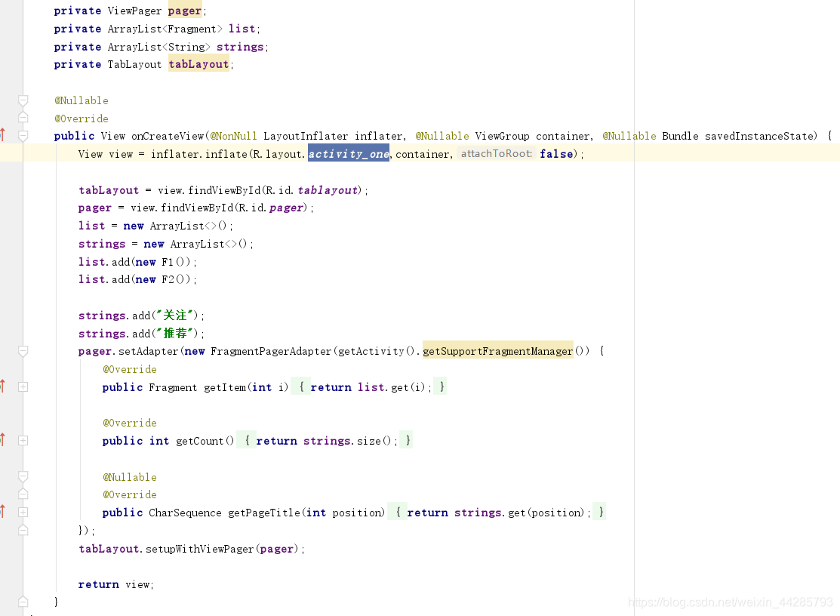The height and width of the screenshot is (616, 840).
Task: Expand the folded getPageTitle method
Action: pos(23,512)
